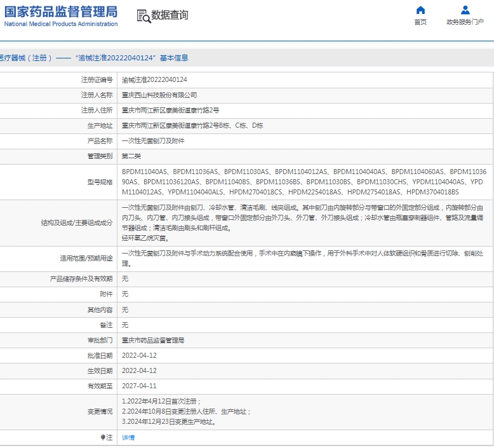494x448 pixels.
Task: Click the 首页 home icon
Action: [420, 10]
